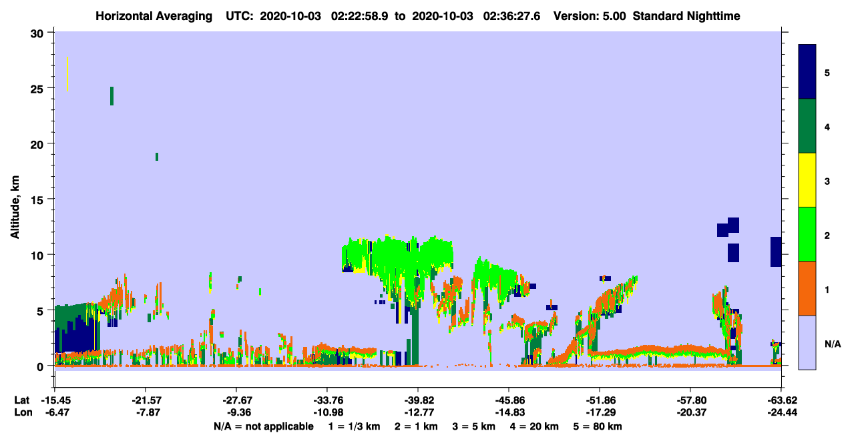Image resolution: width=868 pixels, height=445 pixels.
Task: Click the bright green colorbar segment labeled 2
Action: pyautogui.click(x=807, y=234)
